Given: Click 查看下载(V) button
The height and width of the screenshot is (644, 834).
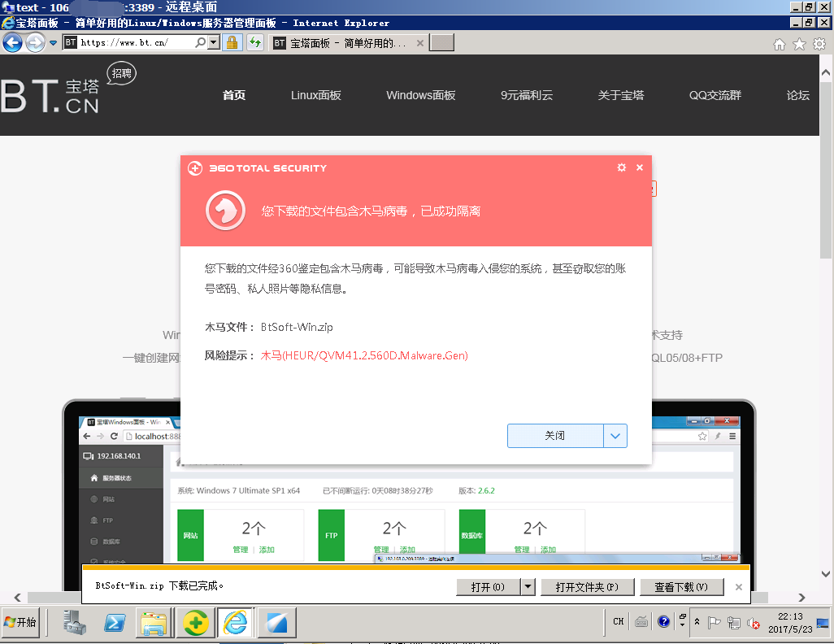Looking at the screenshot, I should coord(681,587).
